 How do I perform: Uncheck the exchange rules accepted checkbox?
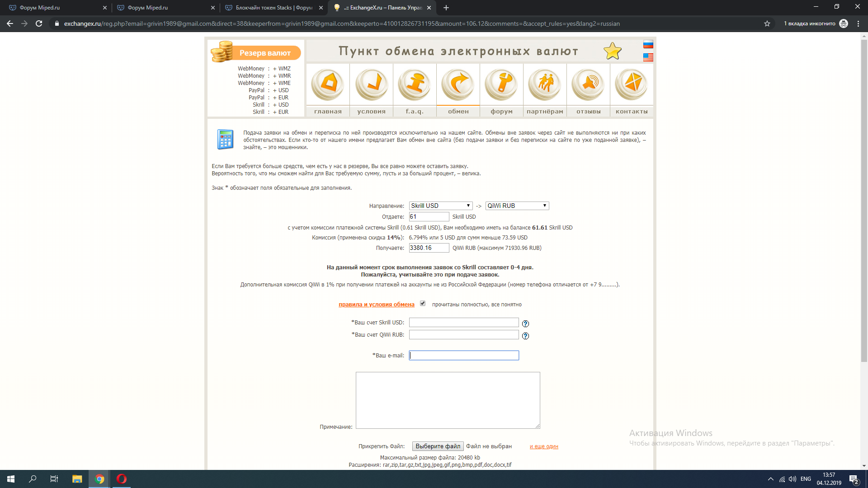click(423, 304)
